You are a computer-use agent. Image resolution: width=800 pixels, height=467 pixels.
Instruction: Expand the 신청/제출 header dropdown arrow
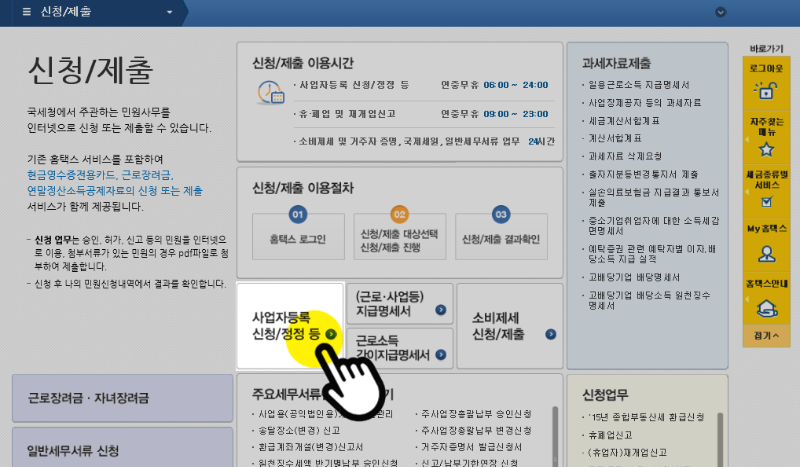169,12
